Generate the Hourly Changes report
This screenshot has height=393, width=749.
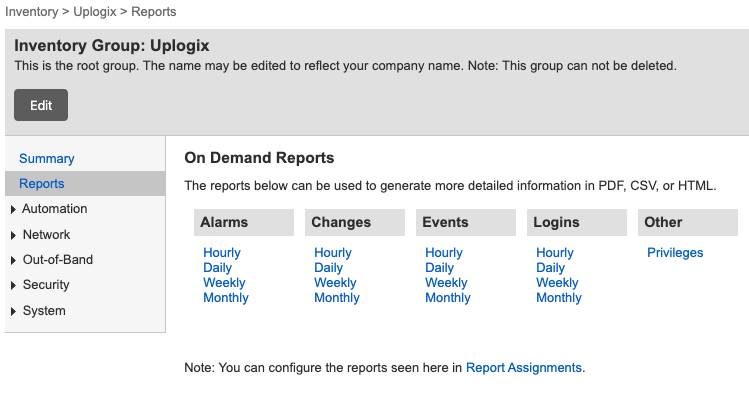click(332, 253)
